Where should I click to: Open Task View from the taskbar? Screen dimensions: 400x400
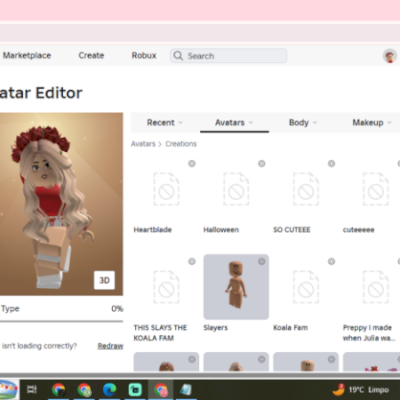[32, 389]
